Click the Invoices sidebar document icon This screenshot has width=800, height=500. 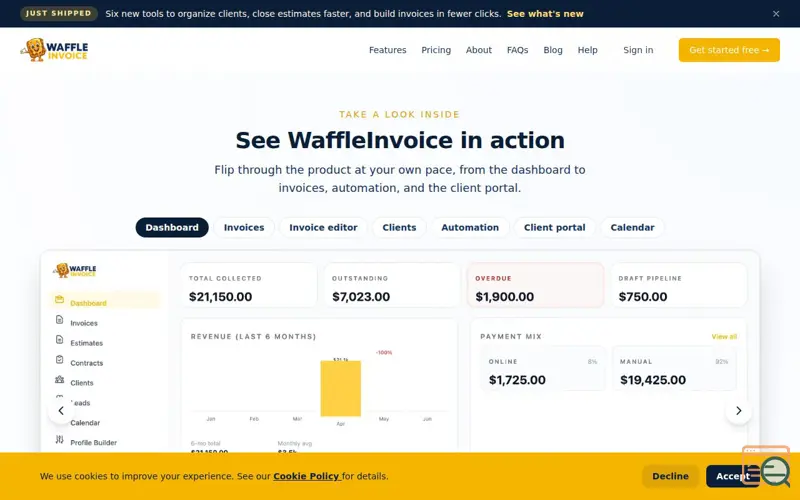[59, 320]
